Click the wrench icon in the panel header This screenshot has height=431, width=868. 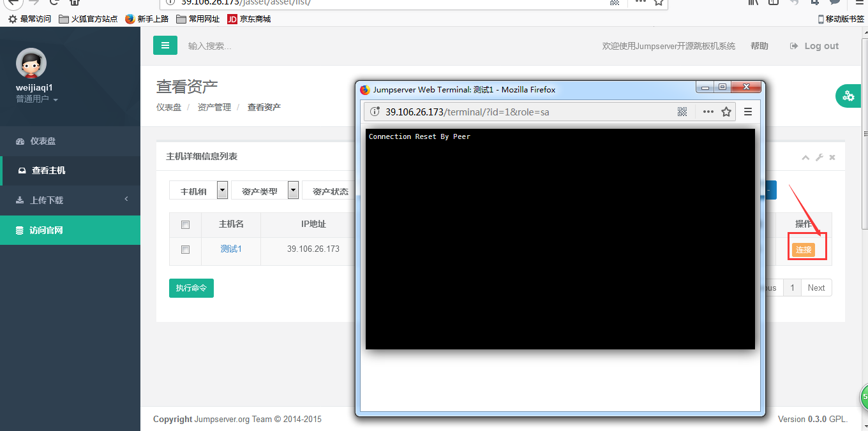click(819, 157)
